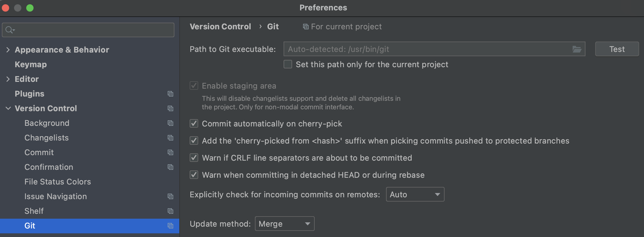Open the Update method Merge dropdown

[284, 224]
